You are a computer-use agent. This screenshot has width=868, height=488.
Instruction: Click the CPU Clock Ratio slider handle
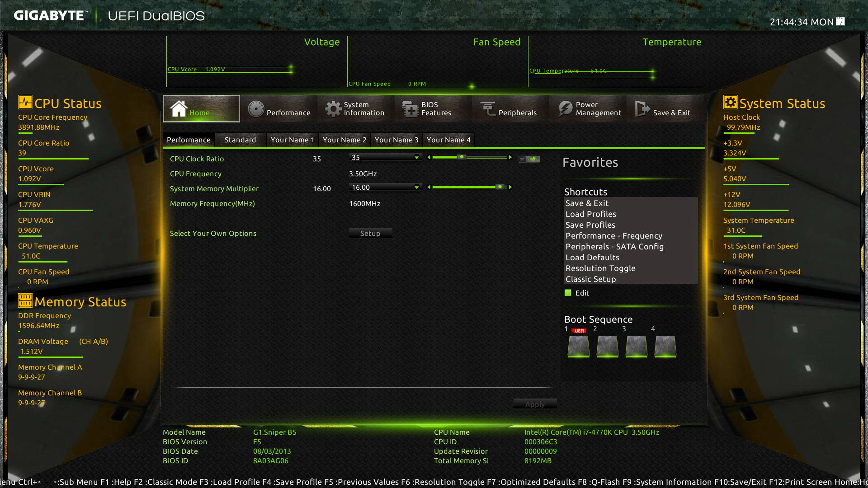tap(461, 157)
